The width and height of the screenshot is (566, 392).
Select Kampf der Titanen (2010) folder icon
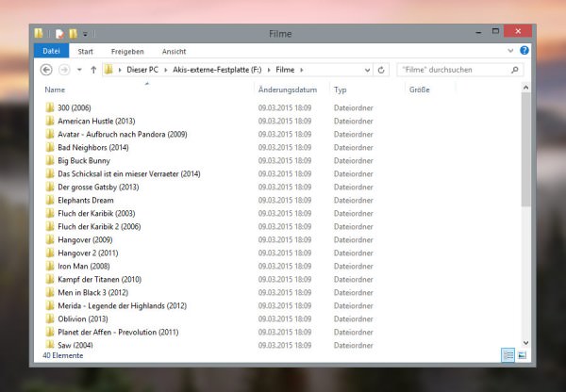coord(50,279)
